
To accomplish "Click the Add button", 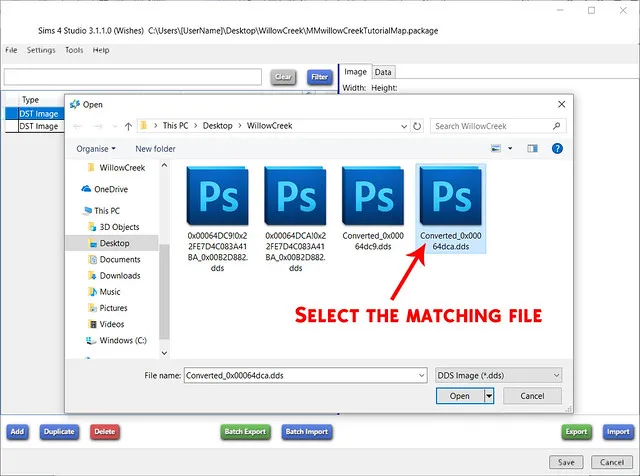I will (x=18, y=432).
